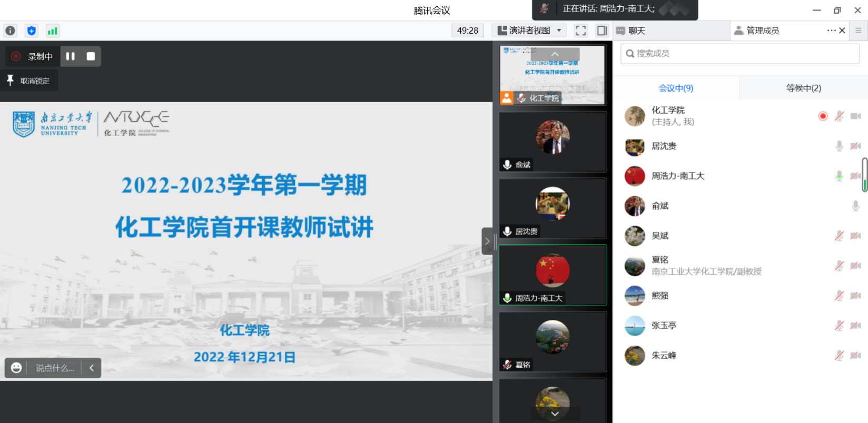The image size is (868, 423).
Task: Toggle 居沈贵's microphone in member list
Action: pyautogui.click(x=839, y=146)
